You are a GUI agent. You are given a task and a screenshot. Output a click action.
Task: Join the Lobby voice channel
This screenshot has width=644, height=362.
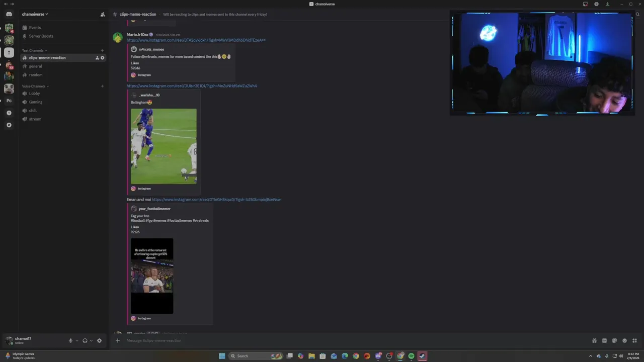[x=34, y=94]
